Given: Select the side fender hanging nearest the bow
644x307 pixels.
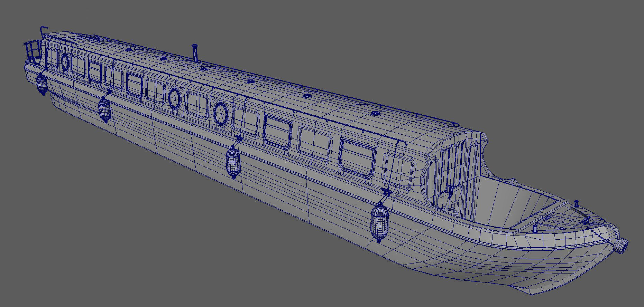Looking at the screenshot, I should [379, 222].
